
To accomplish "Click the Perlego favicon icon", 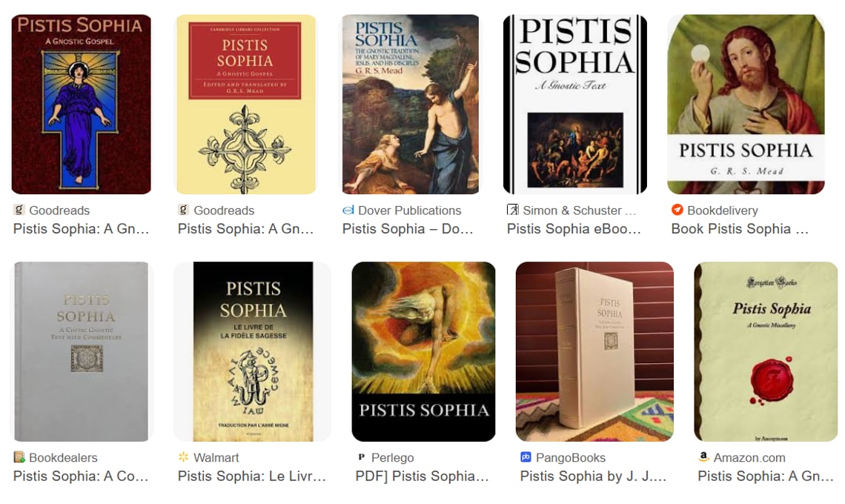I will 362,457.
